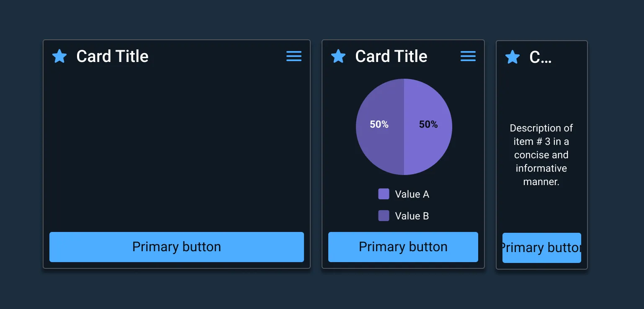
Task: Click the pie chart in the middle card
Action: [403, 126]
